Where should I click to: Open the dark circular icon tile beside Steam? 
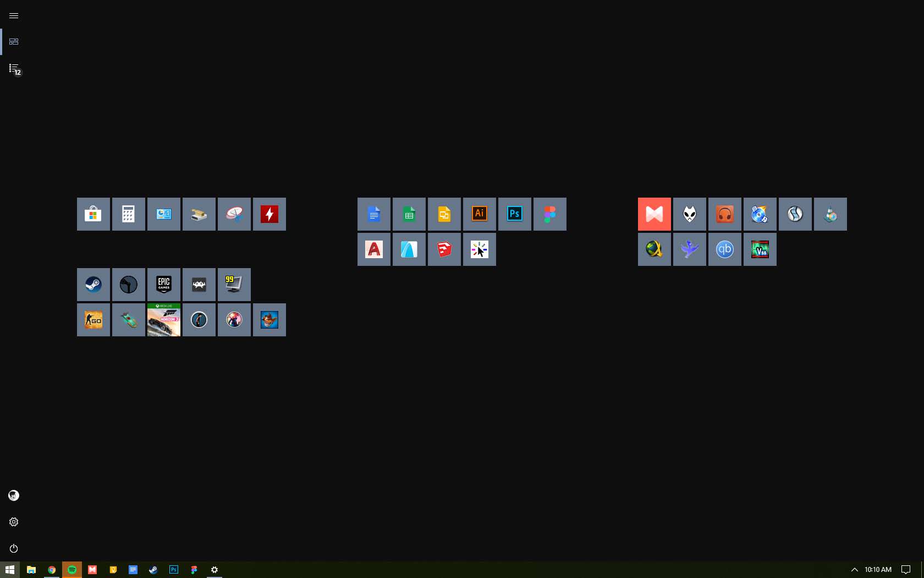point(129,285)
